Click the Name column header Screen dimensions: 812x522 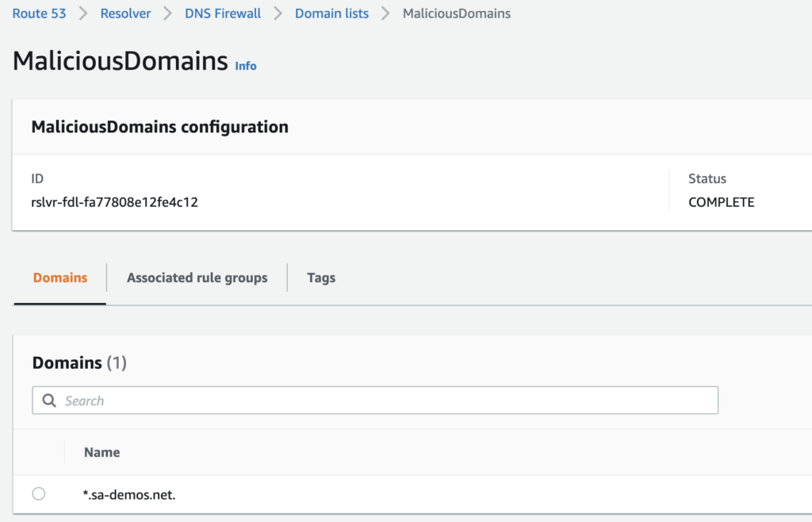point(102,452)
